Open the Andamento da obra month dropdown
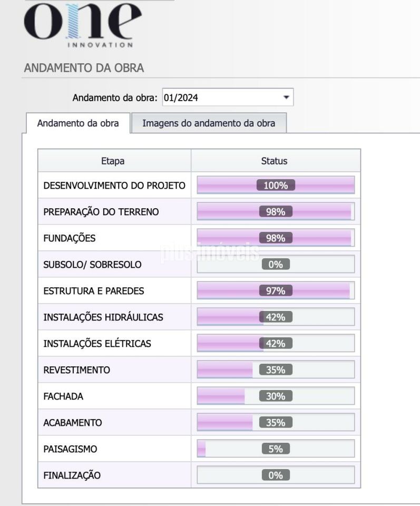 (x=227, y=97)
